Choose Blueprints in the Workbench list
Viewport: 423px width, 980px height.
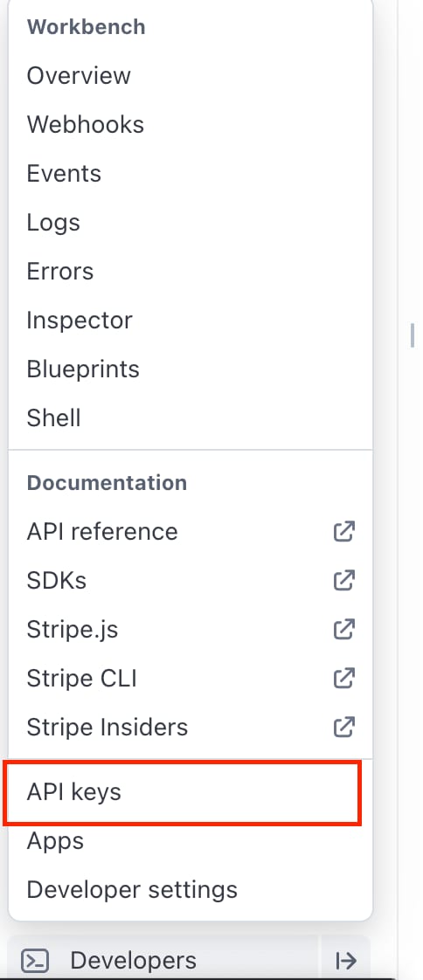pos(191,369)
